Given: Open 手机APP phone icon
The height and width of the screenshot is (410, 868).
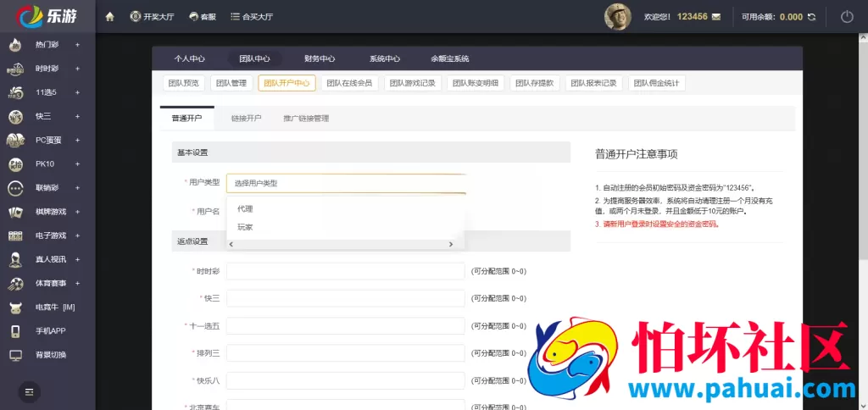Looking at the screenshot, I should click(15, 331).
